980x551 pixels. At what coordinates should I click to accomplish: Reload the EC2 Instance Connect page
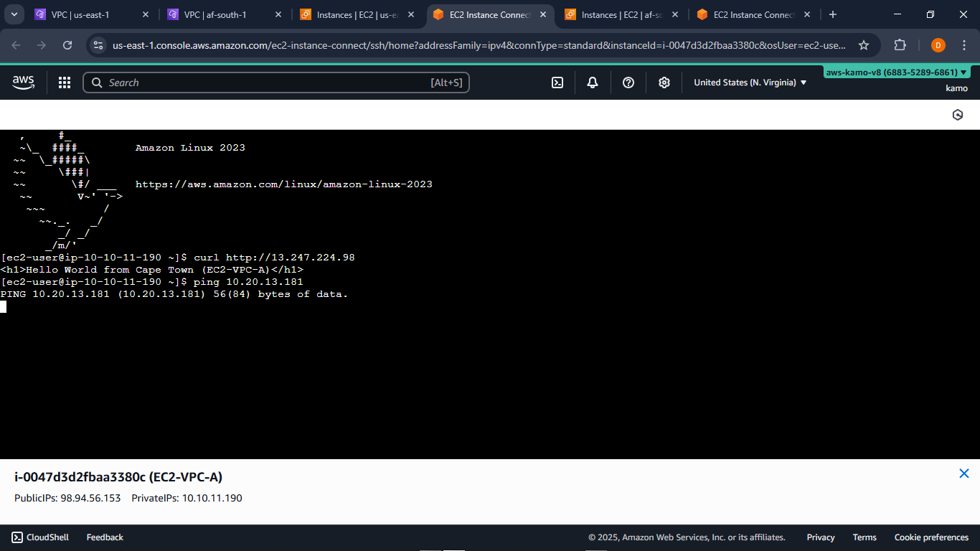point(67,44)
